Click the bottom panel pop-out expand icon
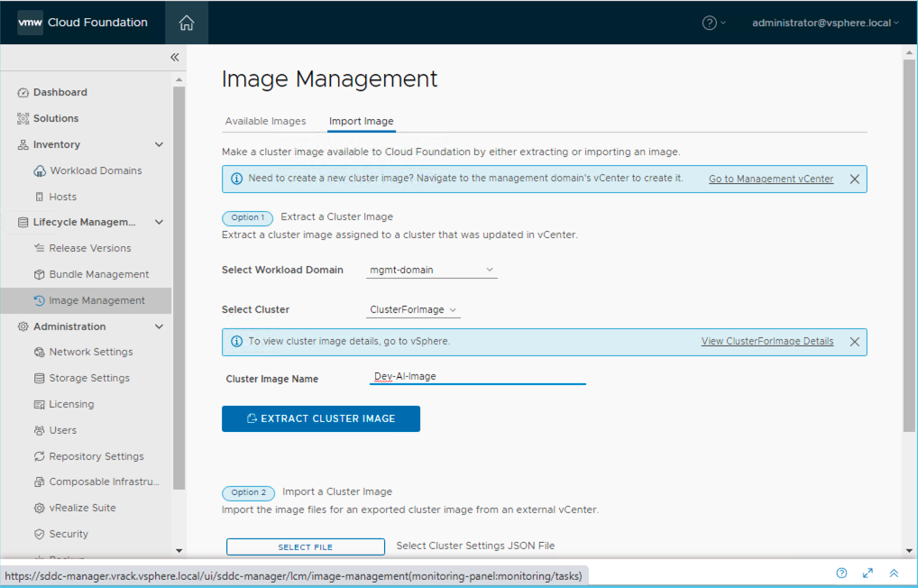The width and height of the screenshot is (918, 588). (x=868, y=573)
